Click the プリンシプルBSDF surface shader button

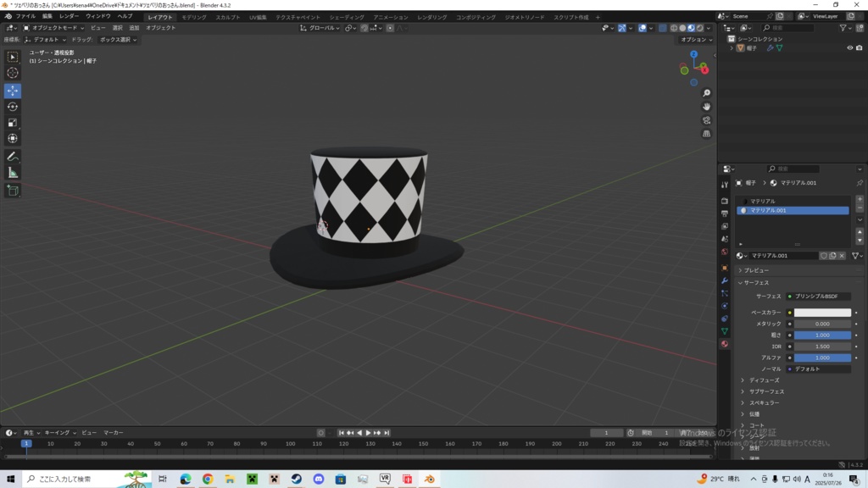click(818, 297)
